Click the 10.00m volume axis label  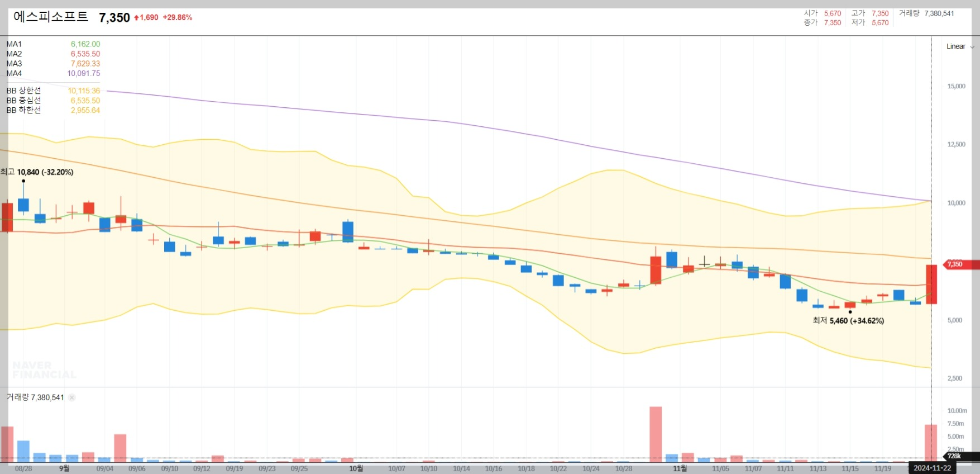pyautogui.click(x=957, y=410)
